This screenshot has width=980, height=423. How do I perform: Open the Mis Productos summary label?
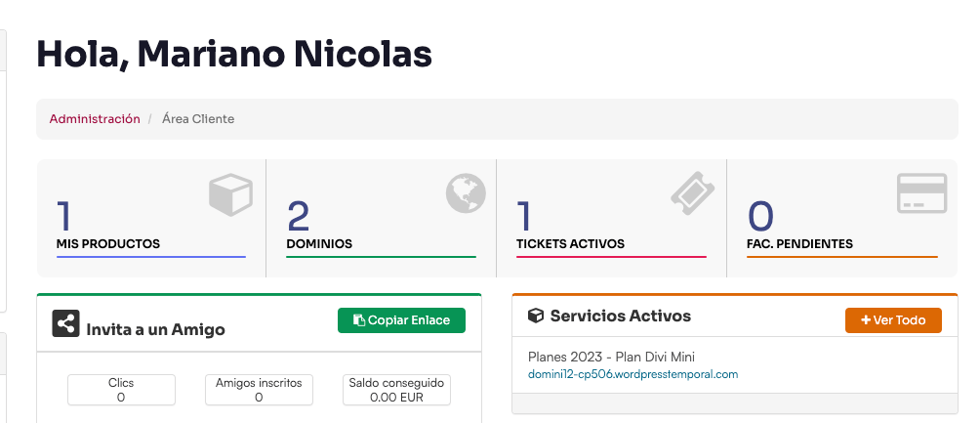[108, 244]
